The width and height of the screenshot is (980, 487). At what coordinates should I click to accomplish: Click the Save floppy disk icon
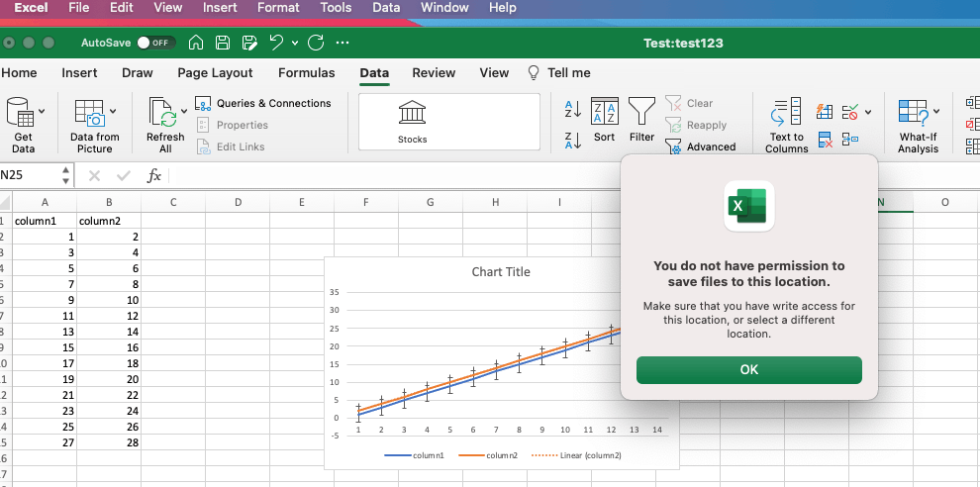coord(223,43)
